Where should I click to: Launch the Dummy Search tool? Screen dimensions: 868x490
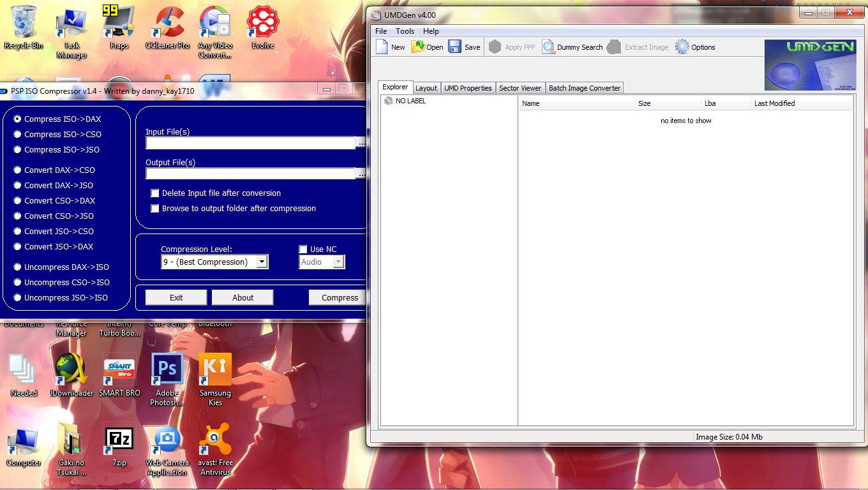[549, 47]
